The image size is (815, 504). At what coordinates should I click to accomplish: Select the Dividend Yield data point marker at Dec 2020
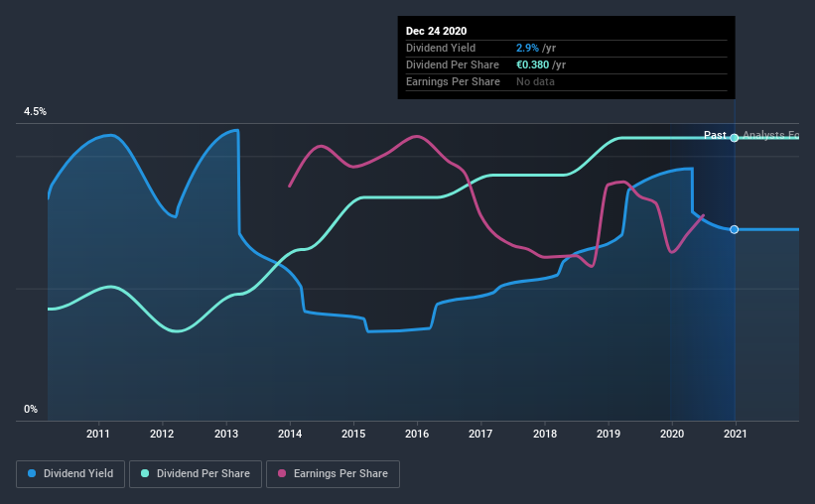click(734, 229)
